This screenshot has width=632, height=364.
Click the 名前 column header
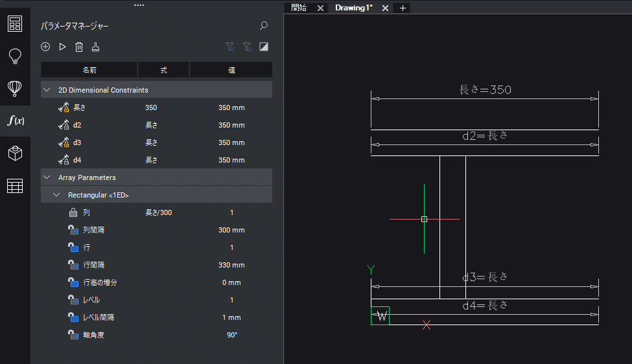tap(89, 70)
